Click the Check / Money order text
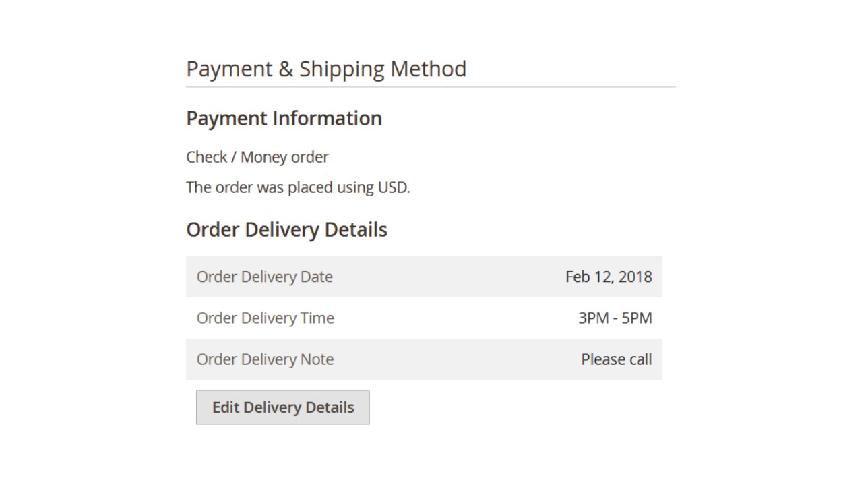The width and height of the screenshot is (868, 491). pos(257,157)
